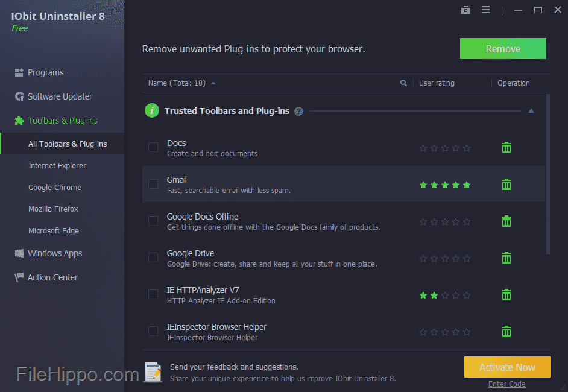Click the green Remove button

pos(503,48)
